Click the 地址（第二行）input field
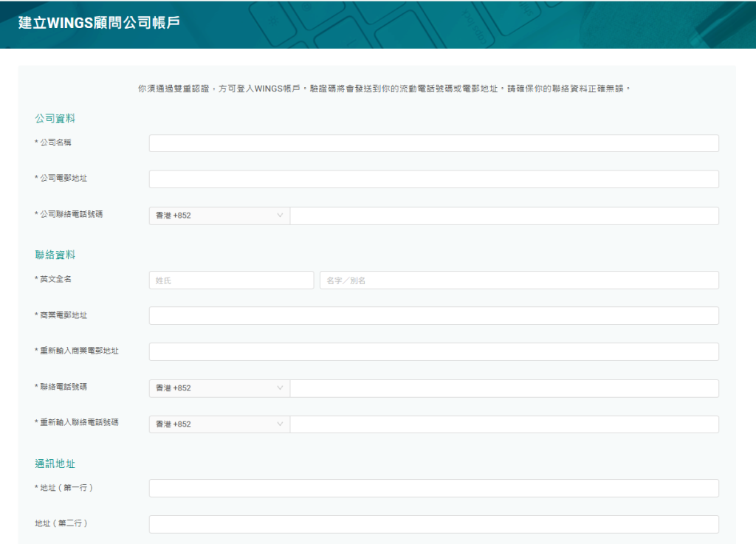This screenshot has height=544, width=756. point(433,524)
